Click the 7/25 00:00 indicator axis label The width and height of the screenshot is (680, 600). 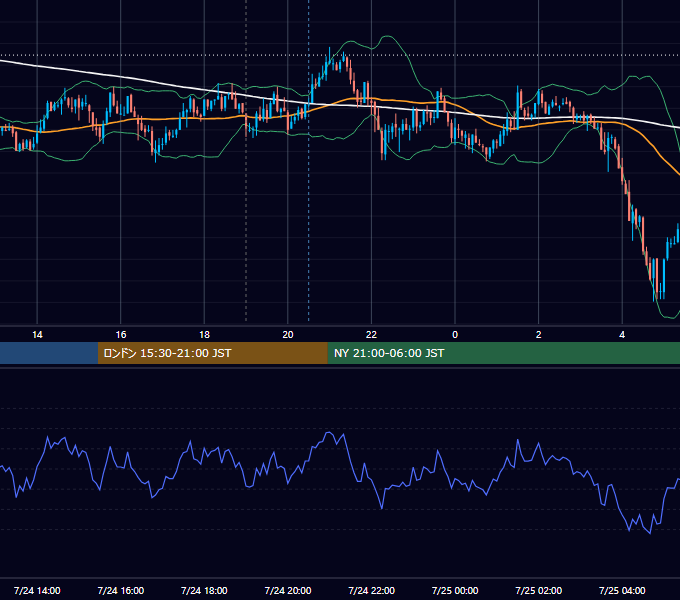(455, 590)
